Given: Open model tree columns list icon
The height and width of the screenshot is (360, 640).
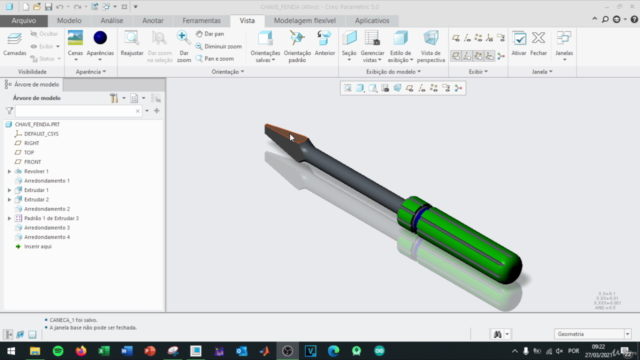Looking at the screenshot, I should click(x=134, y=98).
